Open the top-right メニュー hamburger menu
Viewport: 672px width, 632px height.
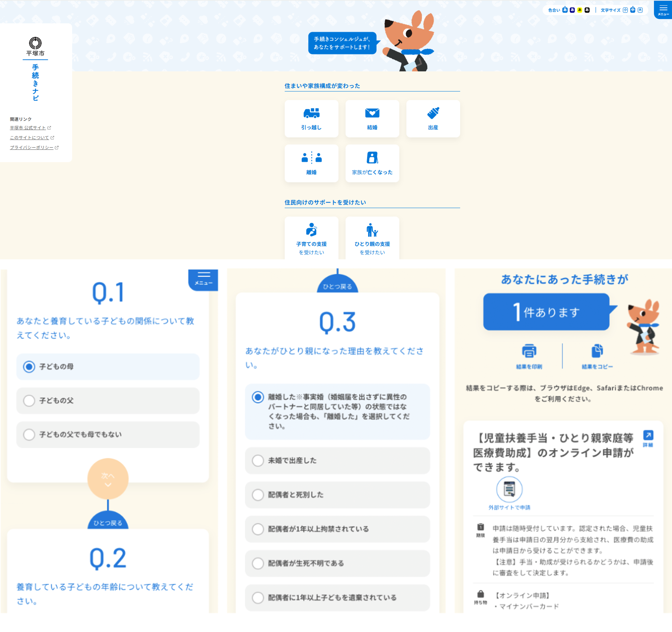(663, 10)
